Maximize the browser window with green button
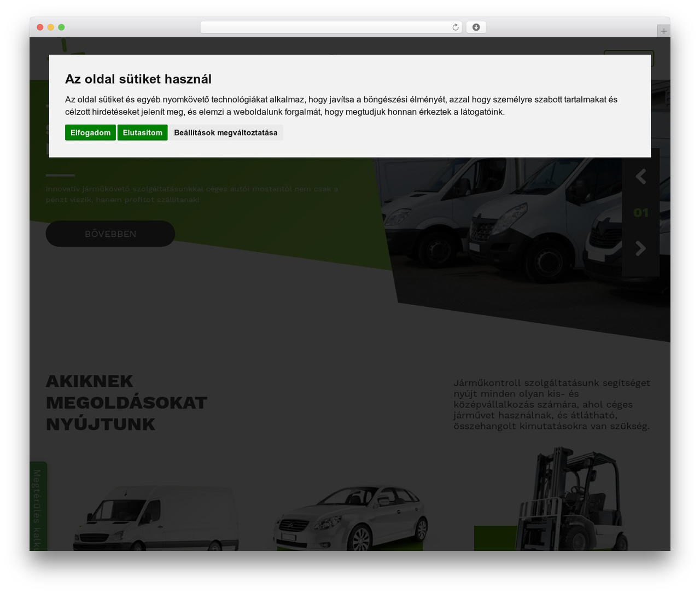700x593 pixels. [61, 27]
